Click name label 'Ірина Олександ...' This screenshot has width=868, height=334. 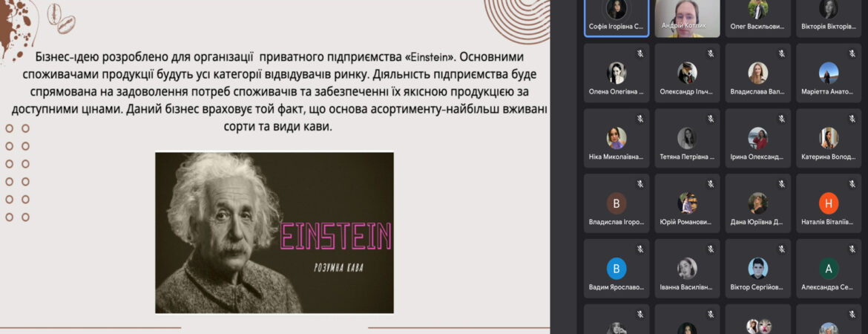(757, 157)
